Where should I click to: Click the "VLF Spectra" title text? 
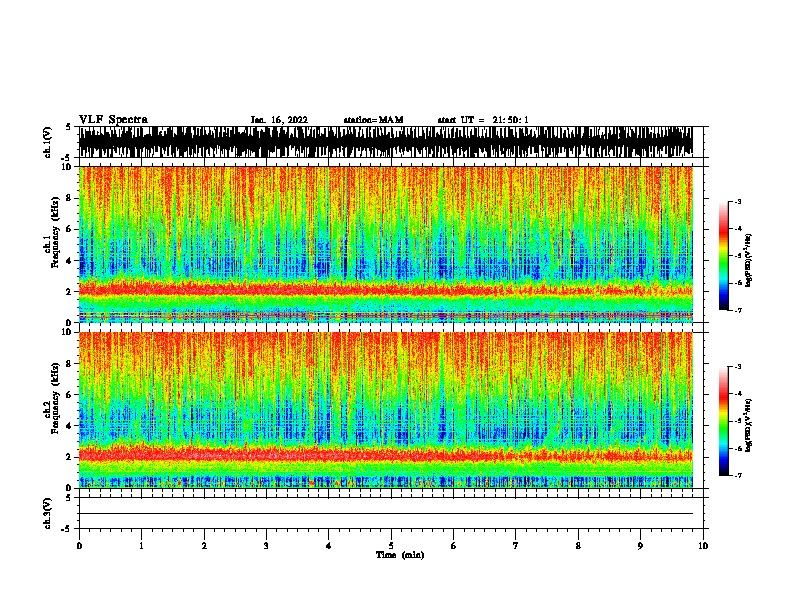point(113,120)
